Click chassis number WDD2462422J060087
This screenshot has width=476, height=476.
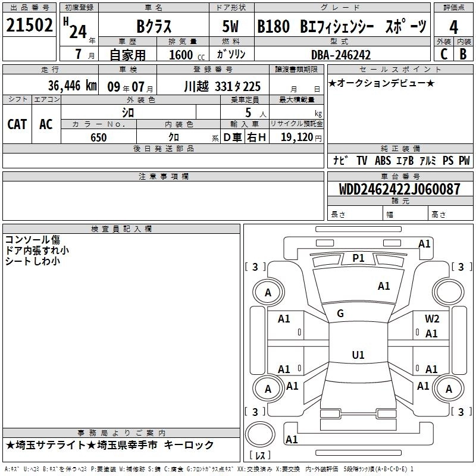400,189
